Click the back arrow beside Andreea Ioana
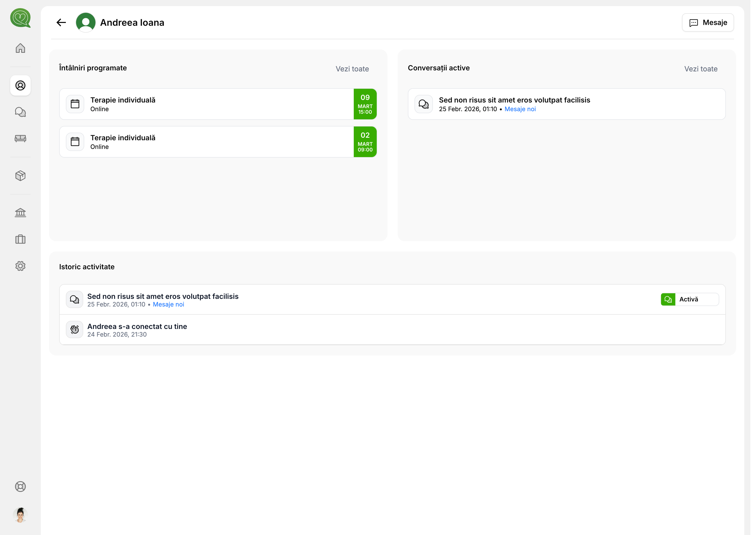The width and height of the screenshot is (756, 535). 61,22
